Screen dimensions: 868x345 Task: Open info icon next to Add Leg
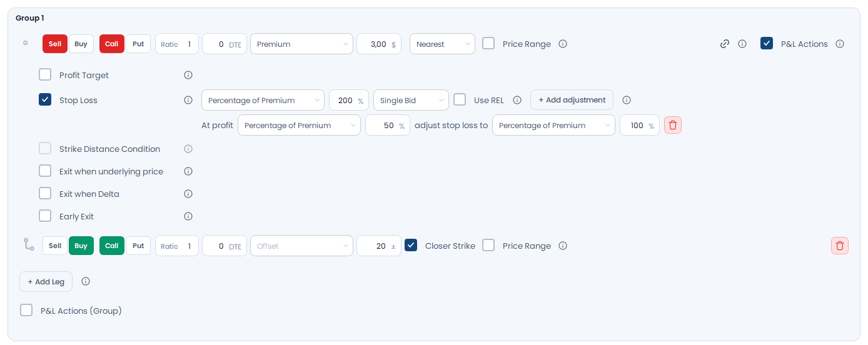click(x=86, y=281)
